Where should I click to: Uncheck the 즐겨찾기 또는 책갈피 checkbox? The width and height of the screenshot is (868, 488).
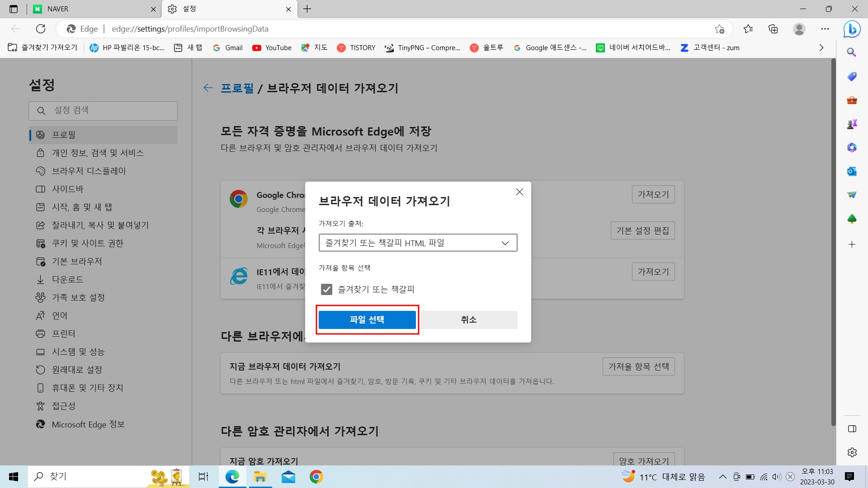(326, 289)
